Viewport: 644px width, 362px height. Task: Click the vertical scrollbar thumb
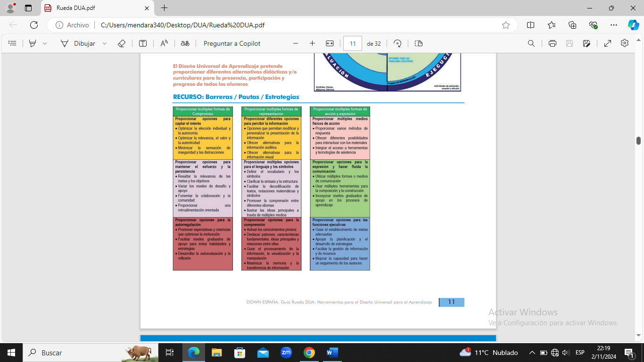click(x=639, y=140)
